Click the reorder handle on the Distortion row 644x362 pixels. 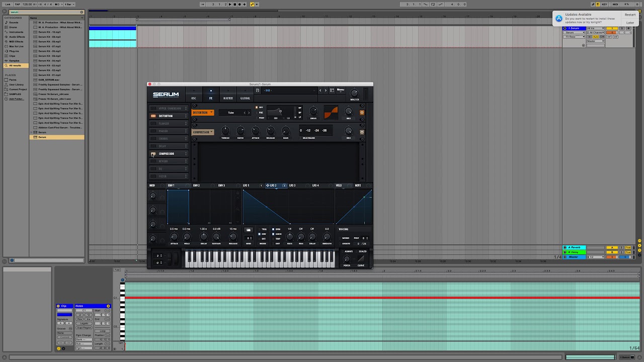click(186, 116)
